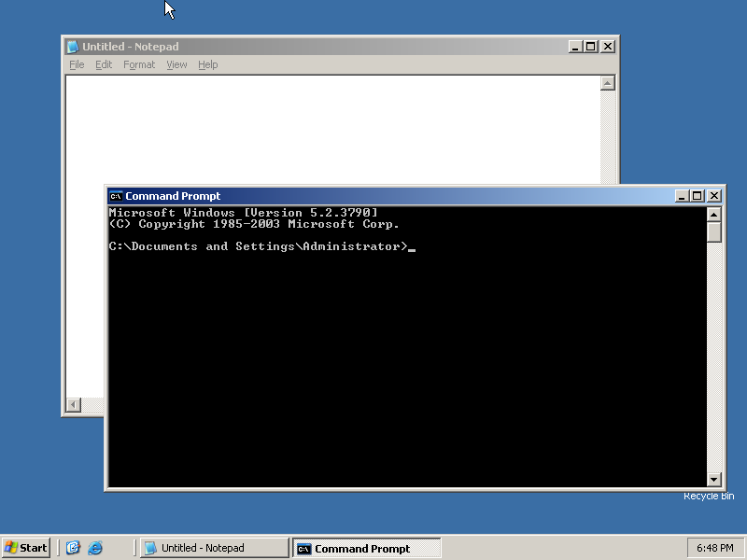This screenshot has height=560, width=747.
Task: Maximize the Command Prompt window
Action: tap(698, 196)
